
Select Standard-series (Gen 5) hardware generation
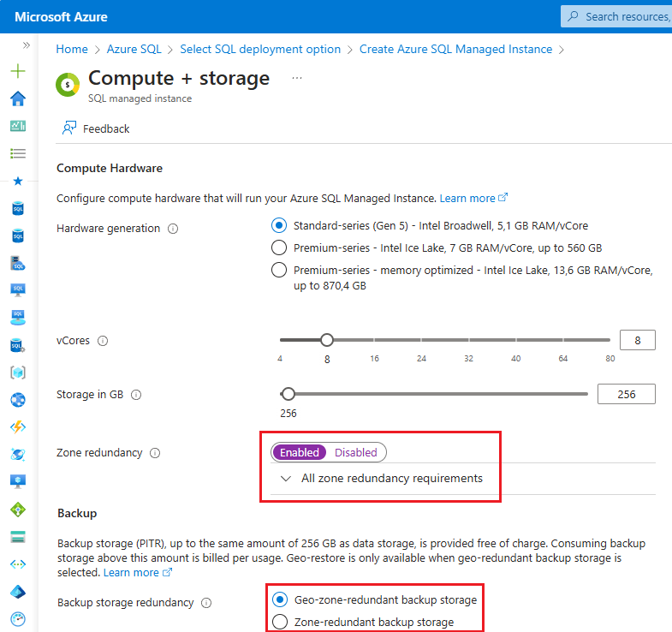click(279, 225)
